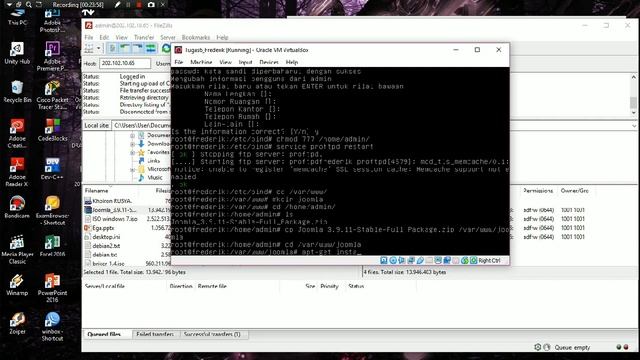Open VirtualBox Devices menu
Viewport: 640px width, 360px height.
(x=269, y=62)
